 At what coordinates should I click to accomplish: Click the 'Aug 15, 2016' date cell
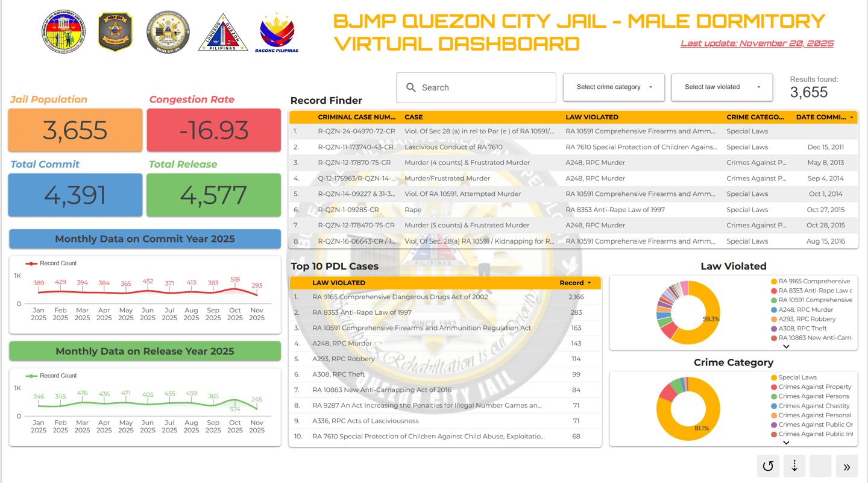point(826,241)
